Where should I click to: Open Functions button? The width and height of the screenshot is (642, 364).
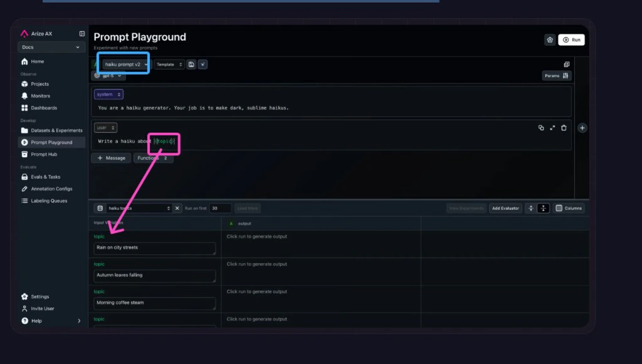[x=153, y=158]
